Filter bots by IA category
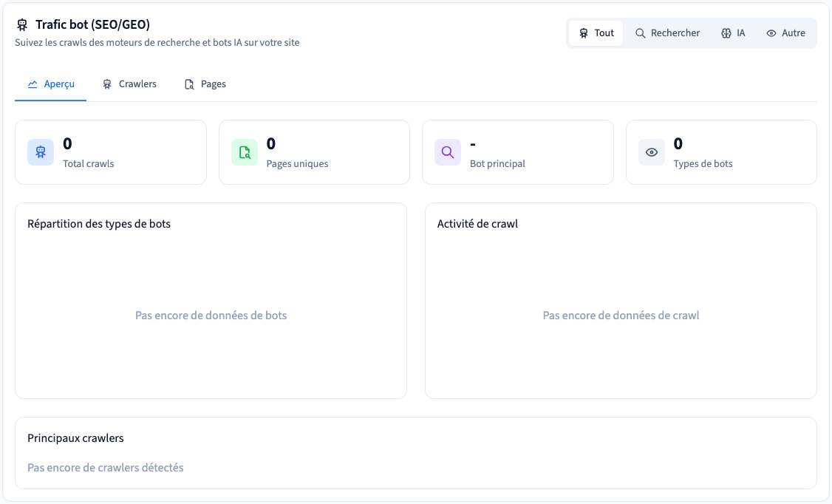This screenshot has width=832, height=504. 733,33
